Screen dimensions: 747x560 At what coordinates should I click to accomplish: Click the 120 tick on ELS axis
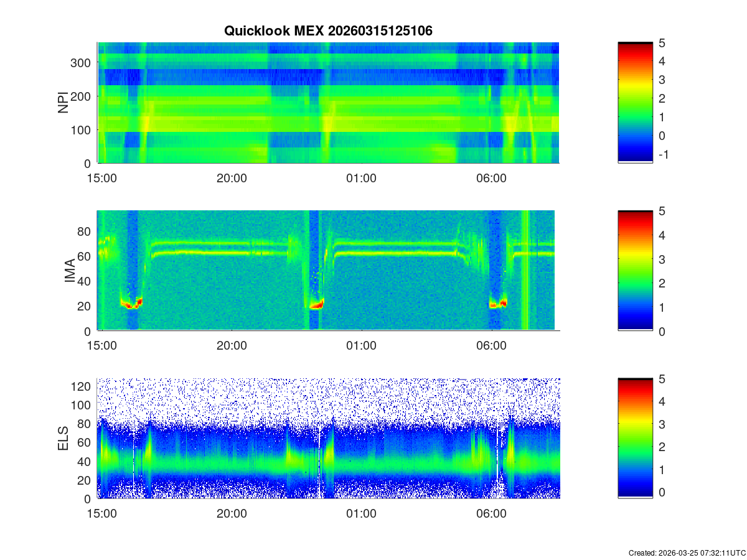[x=84, y=386]
